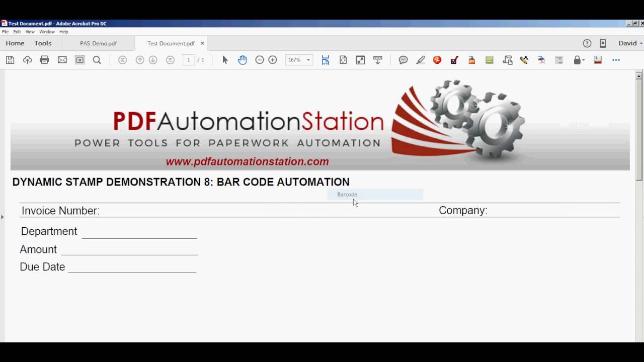Viewport: 644px width, 362px height.
Task: Show more tools via three dots
Action: [x=616, y=60]
